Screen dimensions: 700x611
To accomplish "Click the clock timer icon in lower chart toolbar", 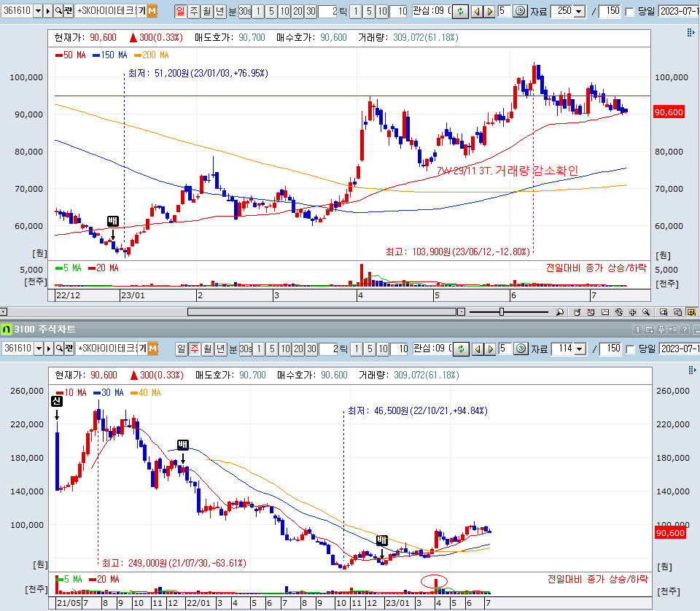I will tap(521, 349).
